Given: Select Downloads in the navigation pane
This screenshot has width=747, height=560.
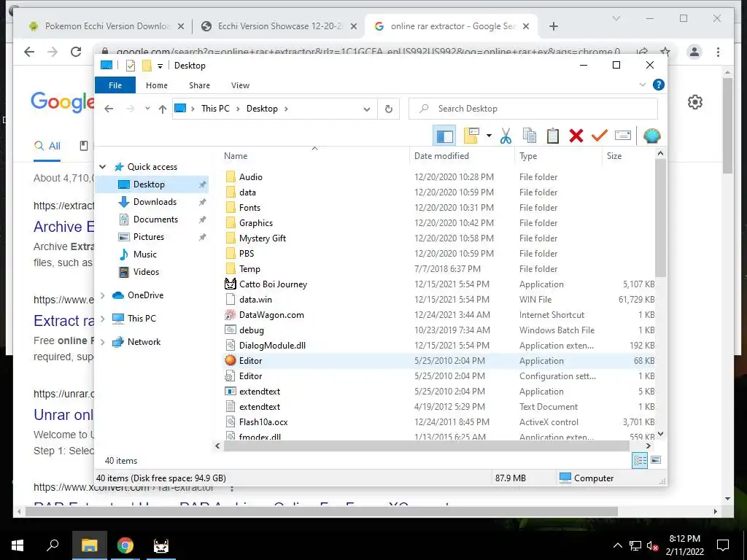Looking at the screenshot, I should coord(155,202).
